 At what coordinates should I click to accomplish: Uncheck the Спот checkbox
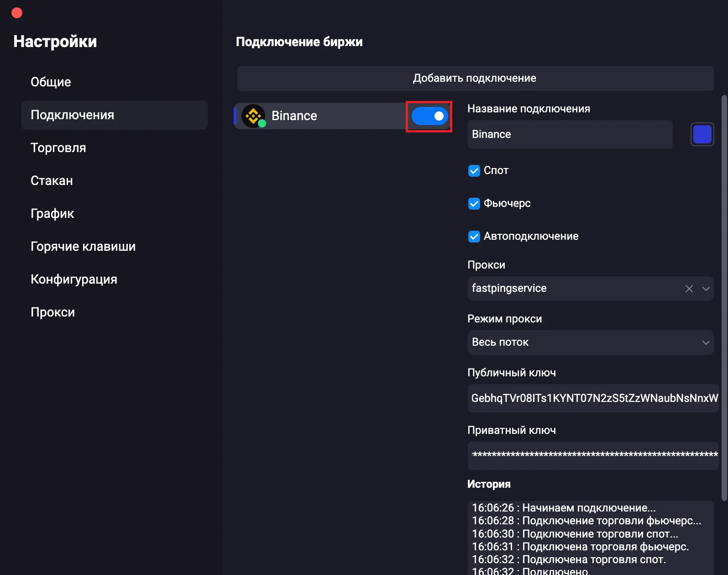coord(474,171)
